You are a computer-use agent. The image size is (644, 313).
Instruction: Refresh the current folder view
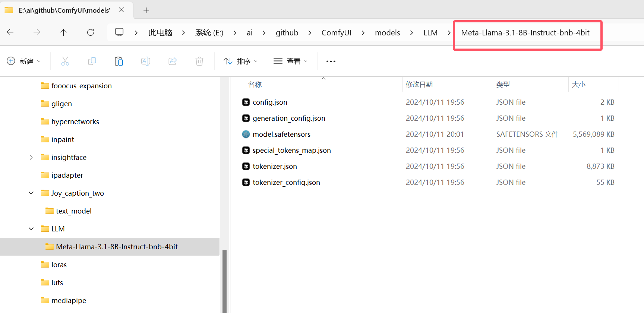[91, 33]
